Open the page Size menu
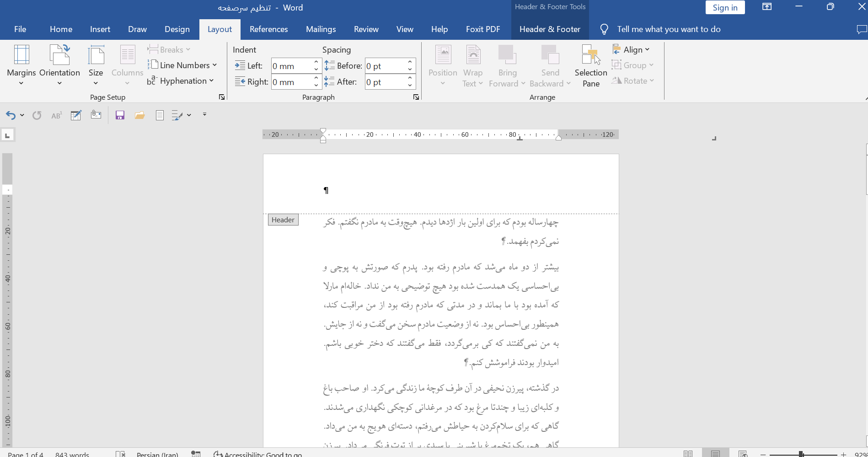The width and height of the screenshot is (868, 457). [x=96, y=65]
